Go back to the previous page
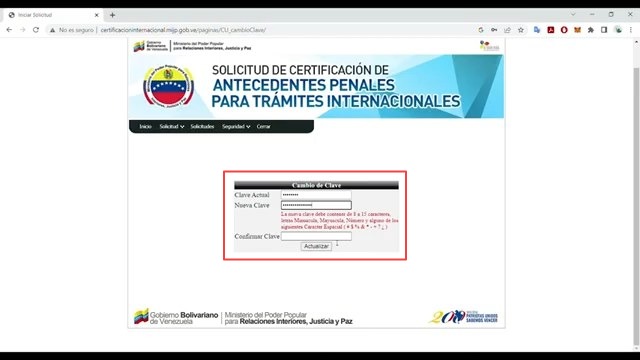This screenshot has height=360, width=640. (x=9, y=30)
